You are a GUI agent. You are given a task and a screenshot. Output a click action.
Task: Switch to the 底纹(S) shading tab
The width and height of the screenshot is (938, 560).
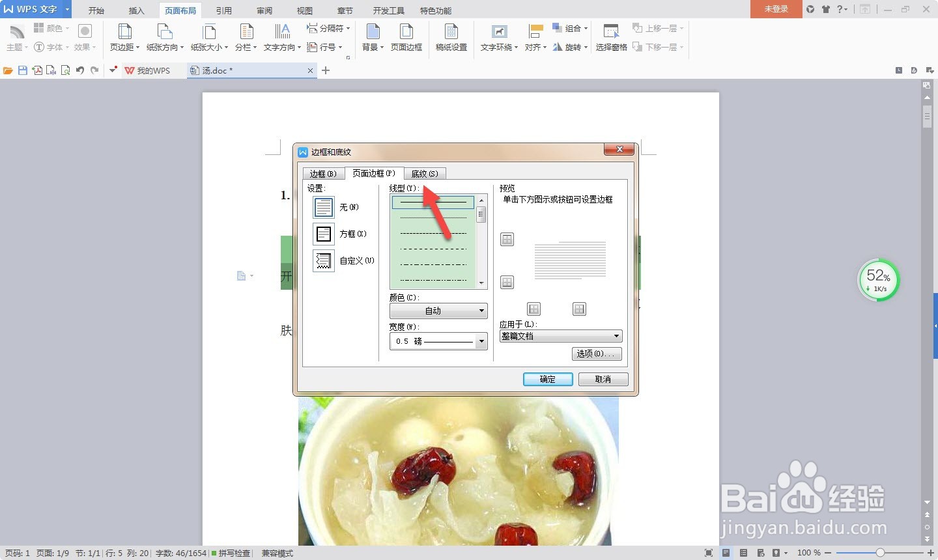(x=425, y=174)
